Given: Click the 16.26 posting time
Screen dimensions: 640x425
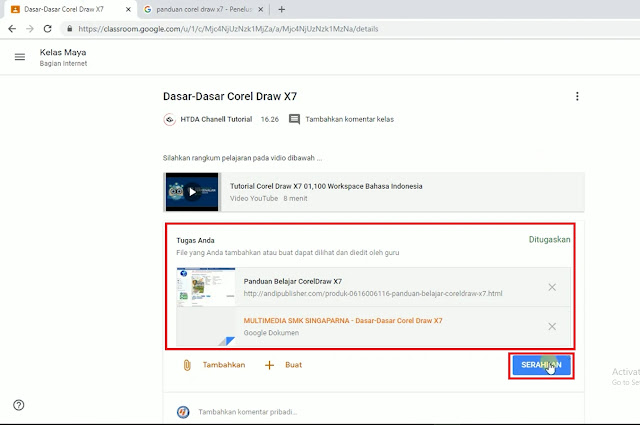Looking at the screenshot, I should pos(269,119).
